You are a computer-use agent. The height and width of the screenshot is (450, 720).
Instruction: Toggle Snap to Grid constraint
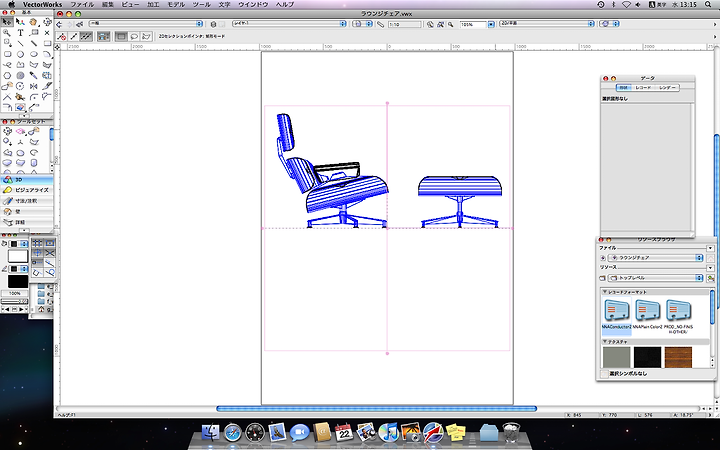37,243
